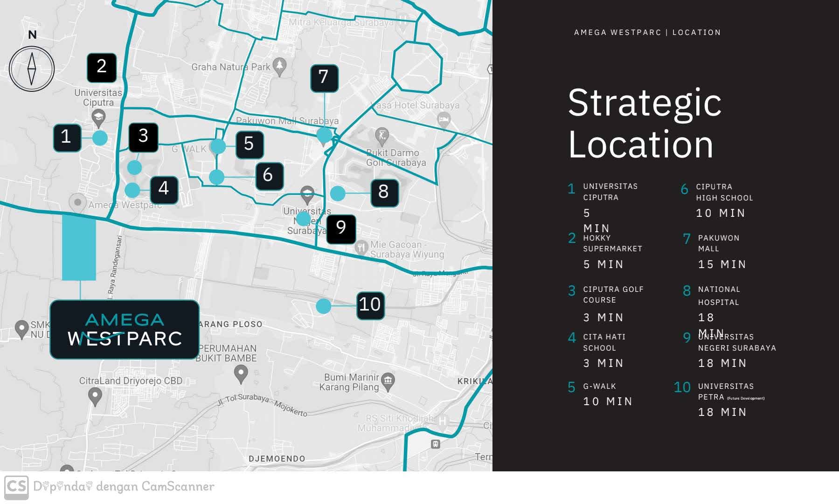Click the CamScanner CS logo
839x504 pixels.
point(16,487)
